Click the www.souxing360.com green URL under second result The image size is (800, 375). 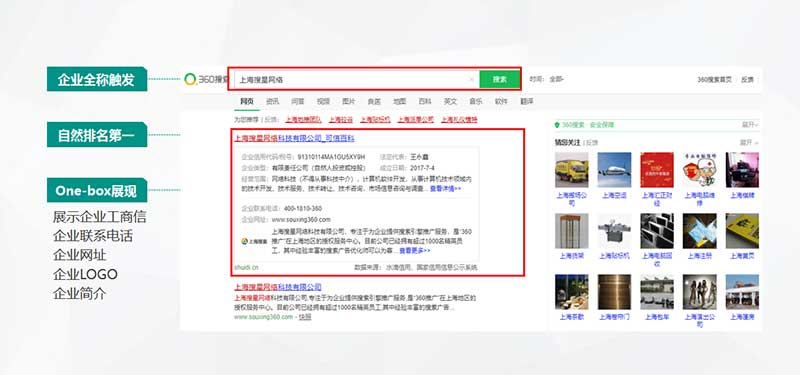[x=264, y=317]
